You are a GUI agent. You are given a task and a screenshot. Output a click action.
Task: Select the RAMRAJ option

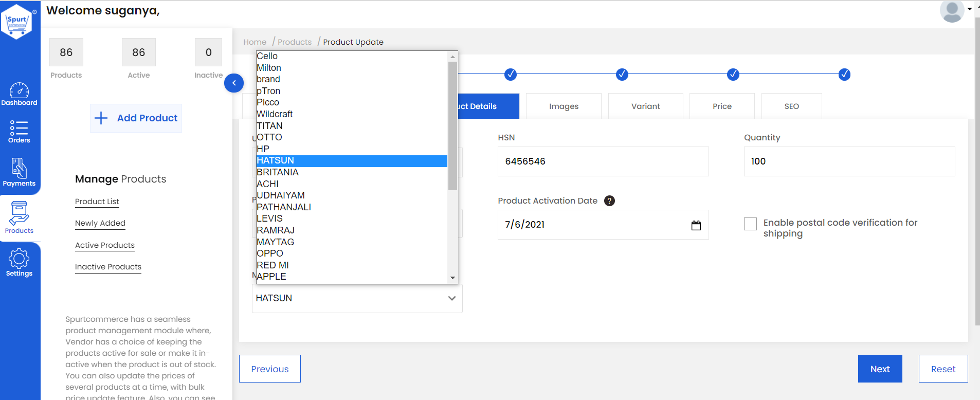coord(352,230)
